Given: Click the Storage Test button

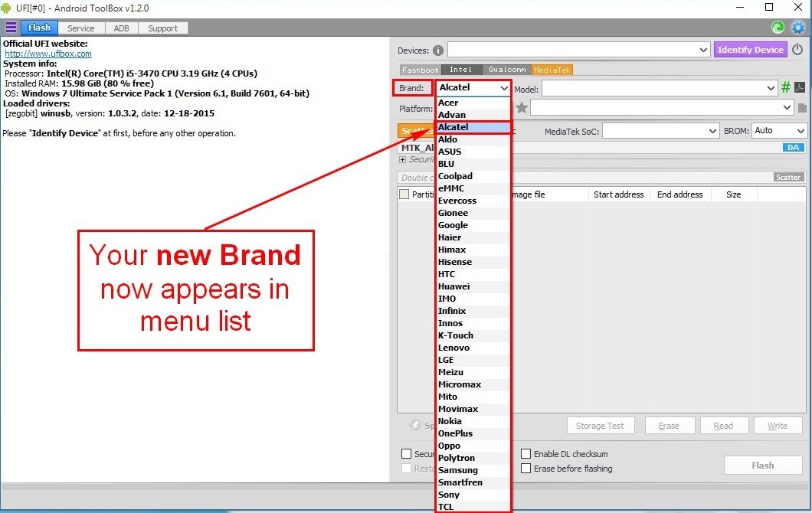Looking at the screenshot, I should [600, 426].
